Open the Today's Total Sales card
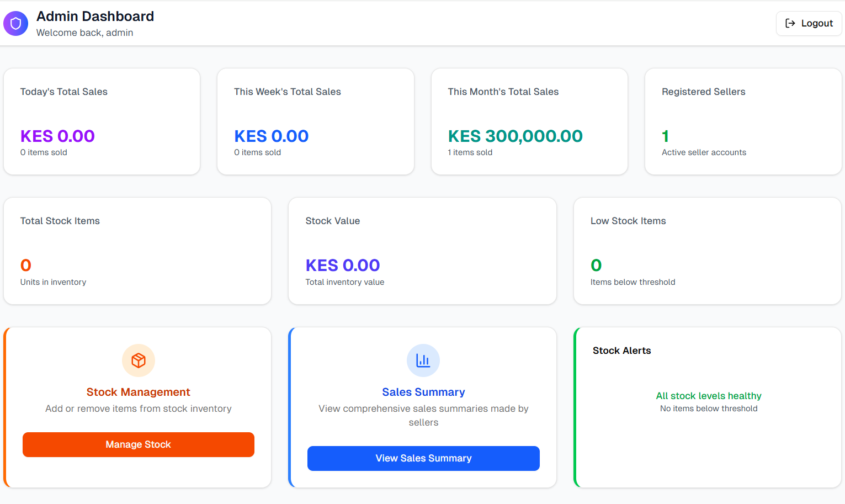The width and height of the screenshot is (845, 504). [102, 121]
